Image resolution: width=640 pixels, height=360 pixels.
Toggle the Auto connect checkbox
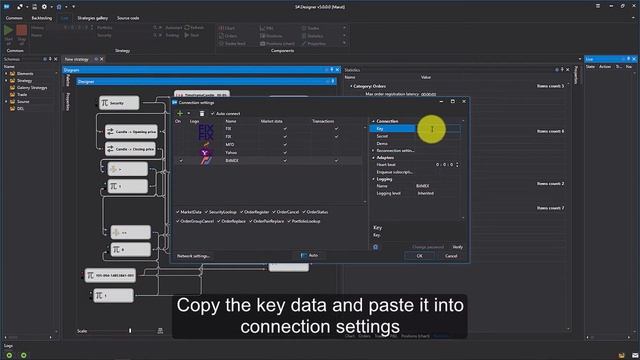point(212,113)
